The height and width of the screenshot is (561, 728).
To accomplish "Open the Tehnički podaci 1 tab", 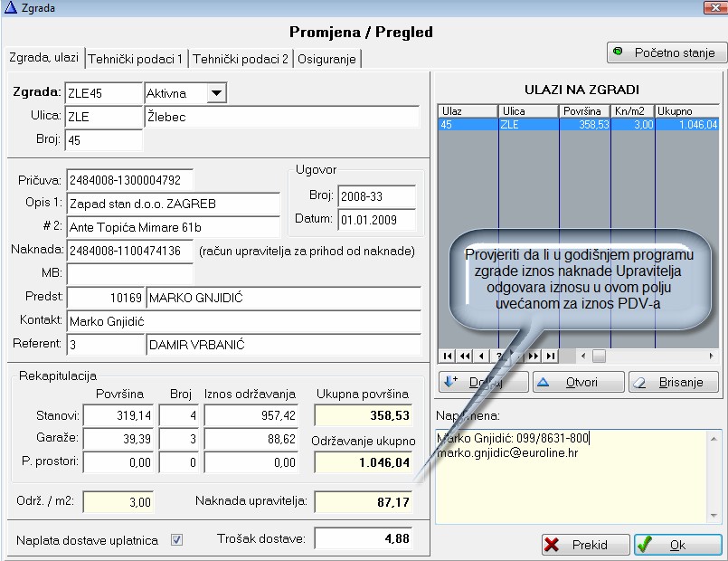I will [135, 59].
